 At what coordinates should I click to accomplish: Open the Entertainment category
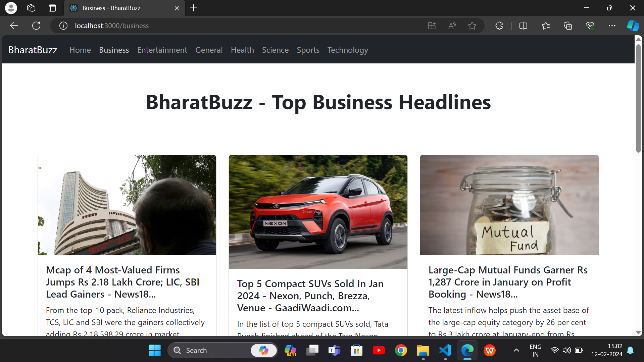[162, 50]
